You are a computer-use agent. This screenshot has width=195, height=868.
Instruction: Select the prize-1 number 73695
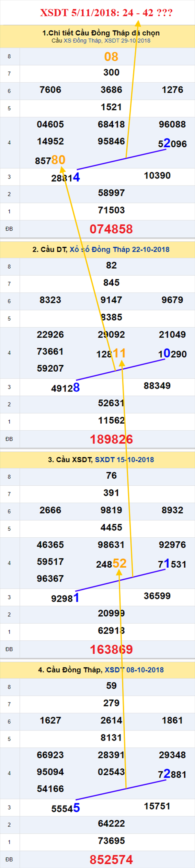coord(111,841)
